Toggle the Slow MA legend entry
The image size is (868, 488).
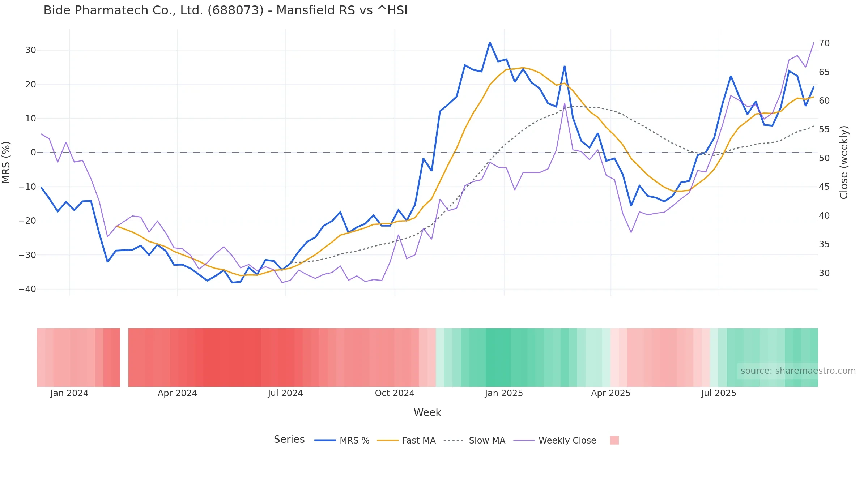point(474,440)
